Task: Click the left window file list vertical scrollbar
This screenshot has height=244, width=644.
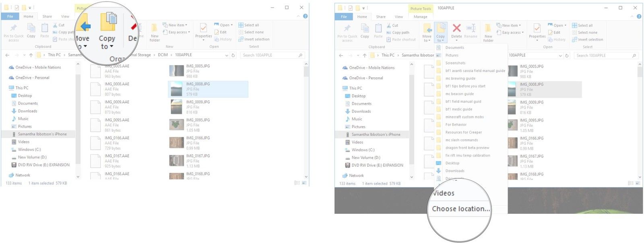Action: [x=306, y=121]
